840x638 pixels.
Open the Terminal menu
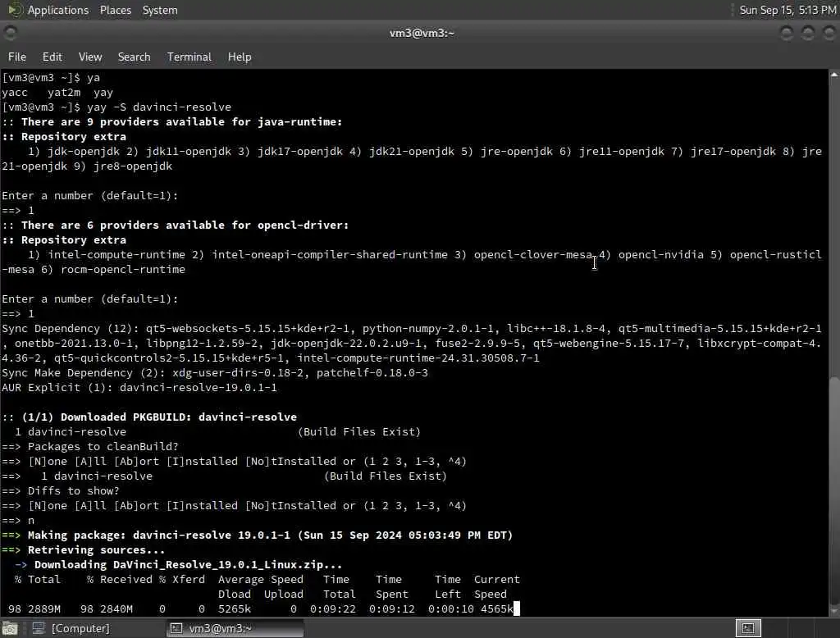tap(189, 57)
